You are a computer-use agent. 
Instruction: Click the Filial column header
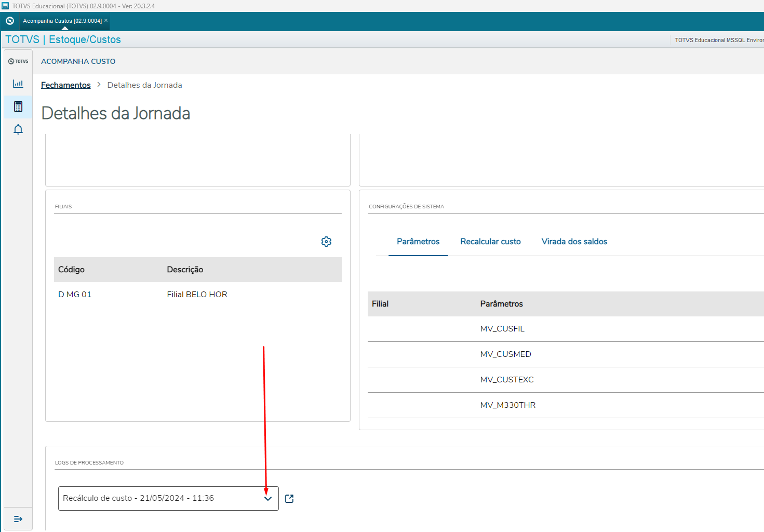point(380,304)
